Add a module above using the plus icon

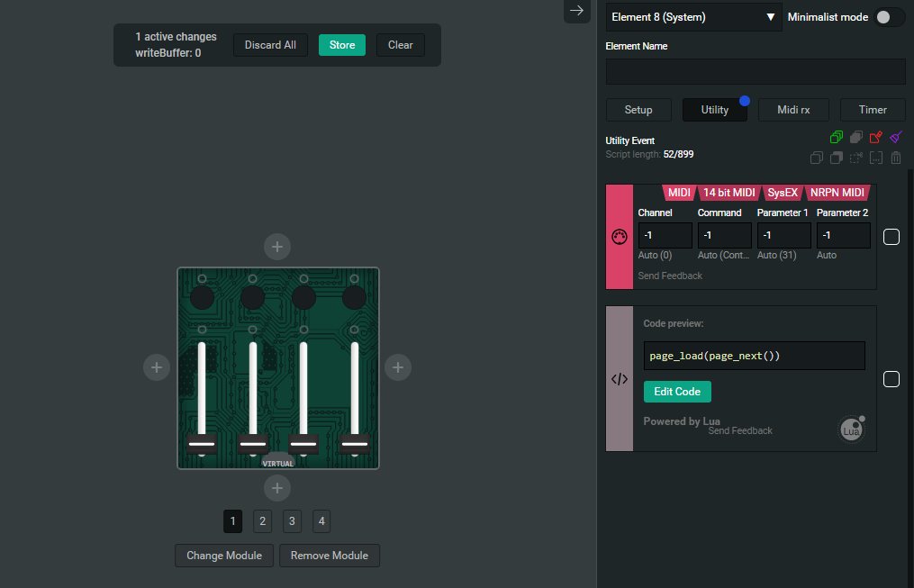(276, 246)
